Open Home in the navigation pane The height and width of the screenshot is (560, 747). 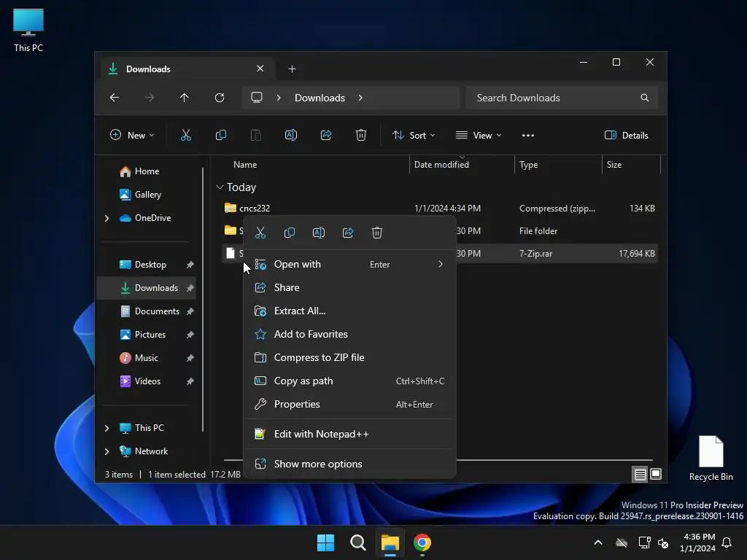pyautogui.click(x=147, y=171)
